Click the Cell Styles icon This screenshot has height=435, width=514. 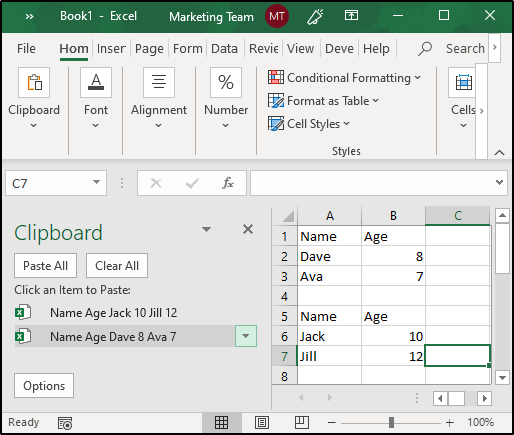[x=276, y=124]
